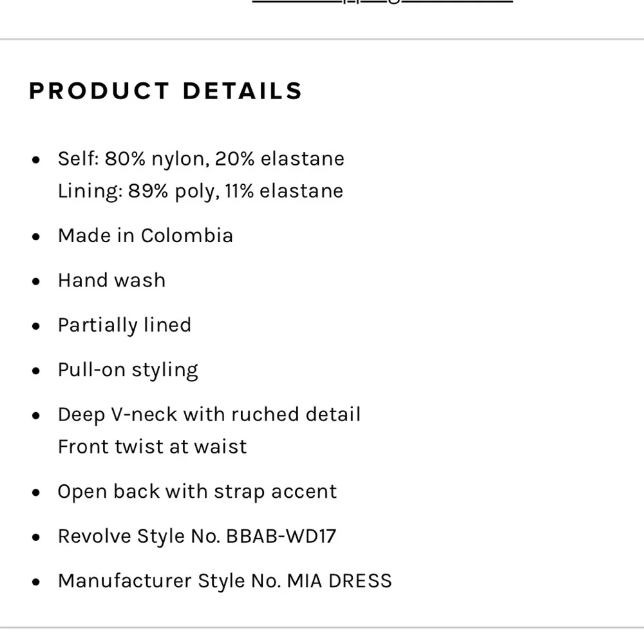
Task: Click the bullet beside 'Hand wash'
Action: pos(36,282)
